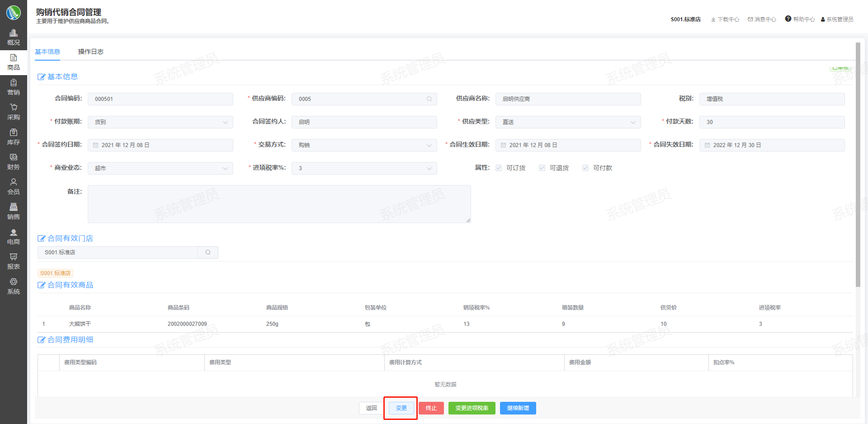Viewport: 868px width, 424px height.
Task: Select the 基本信息 tab
Action: pyautogui.click(x=47, y=52)
